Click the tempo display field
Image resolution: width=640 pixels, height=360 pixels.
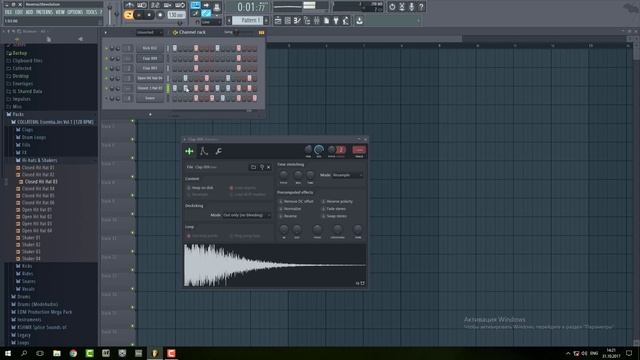[176, 15]
